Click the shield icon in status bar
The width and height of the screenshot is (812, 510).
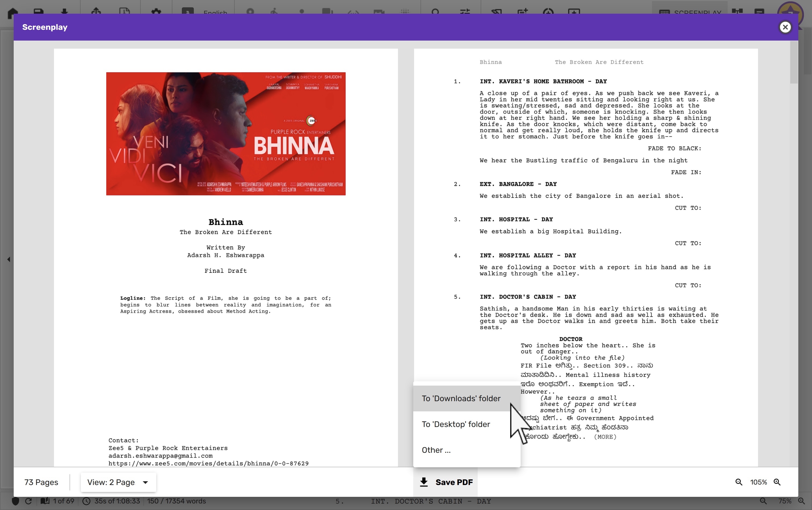(16, 501)
